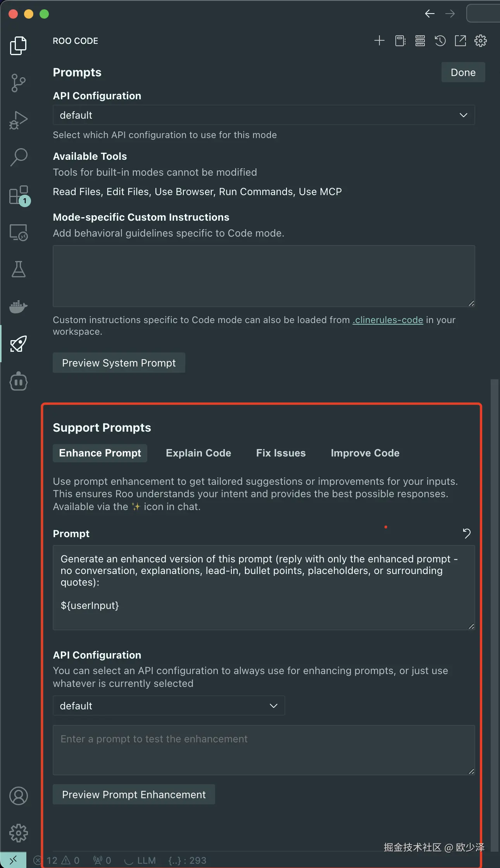Follow the .clinerules-code link

point(388,320)
